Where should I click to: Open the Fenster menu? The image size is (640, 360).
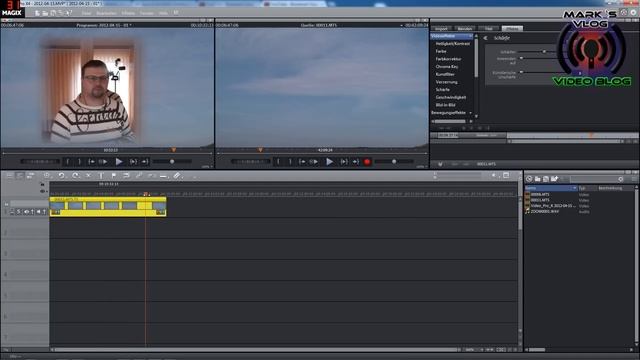coord(147,13)
